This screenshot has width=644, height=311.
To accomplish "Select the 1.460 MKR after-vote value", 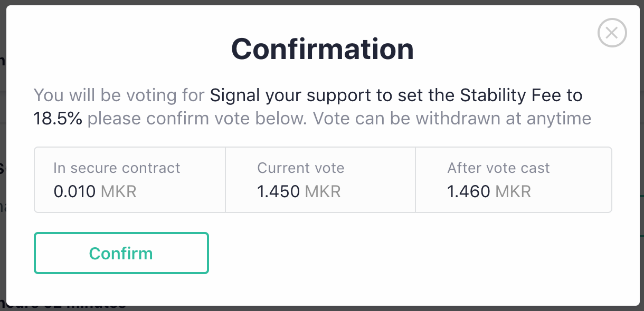I will point(489,191).
